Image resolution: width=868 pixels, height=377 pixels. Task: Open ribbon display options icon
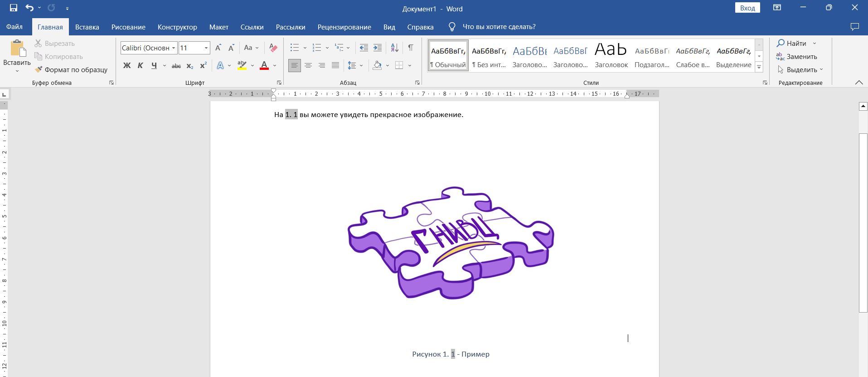777,8
